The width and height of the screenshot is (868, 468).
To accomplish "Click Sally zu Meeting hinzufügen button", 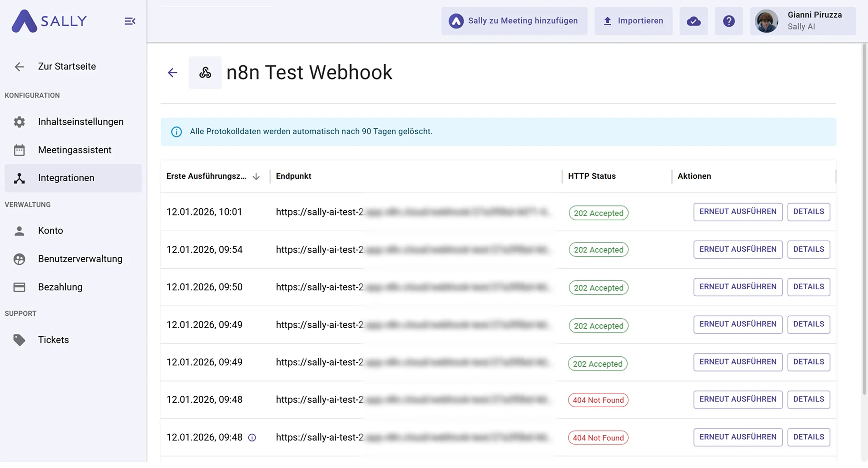I will tap(514, 21).
